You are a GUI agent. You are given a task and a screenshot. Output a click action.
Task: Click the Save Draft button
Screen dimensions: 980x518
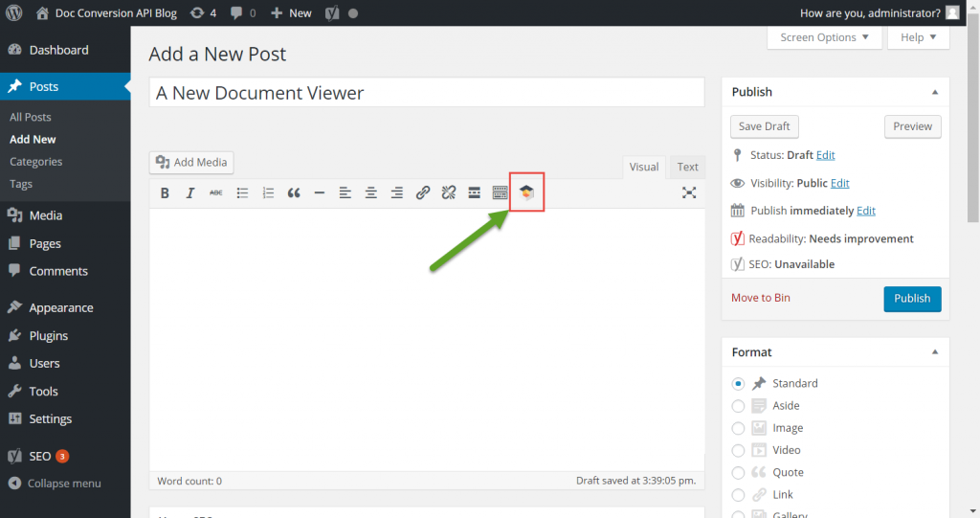[765, 126]
